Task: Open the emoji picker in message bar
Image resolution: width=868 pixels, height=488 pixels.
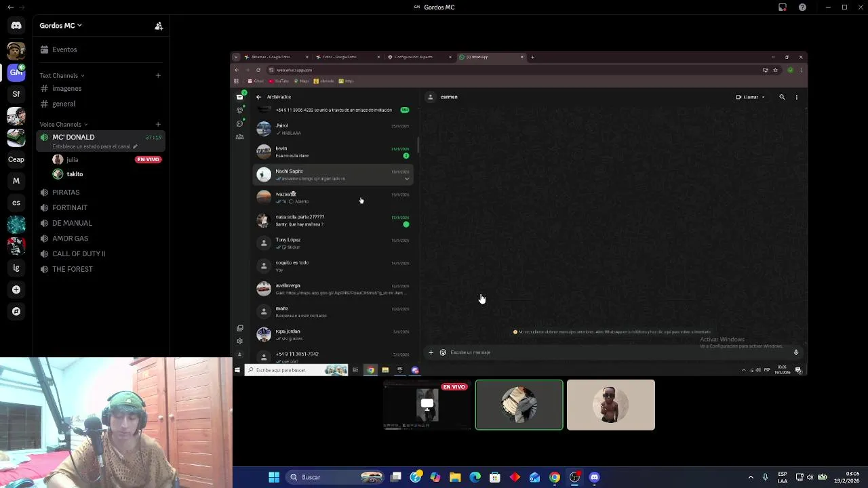Action: pos(443,352)
